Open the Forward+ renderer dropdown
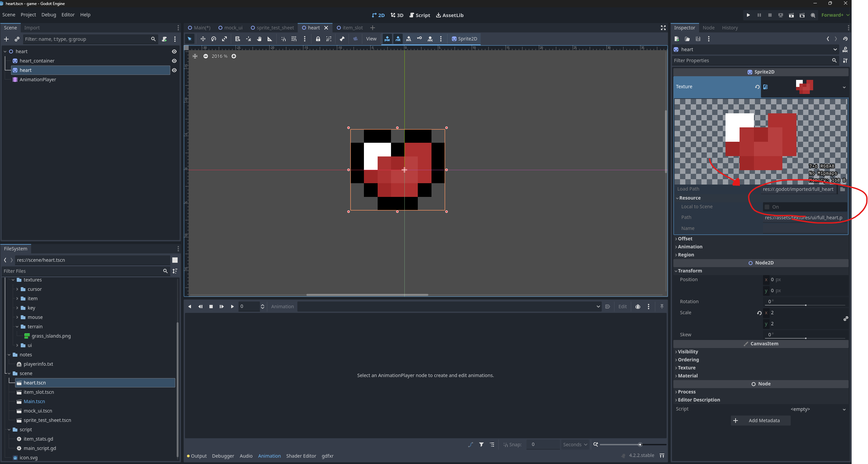The image size is (868, 464). tap(835, 15)
